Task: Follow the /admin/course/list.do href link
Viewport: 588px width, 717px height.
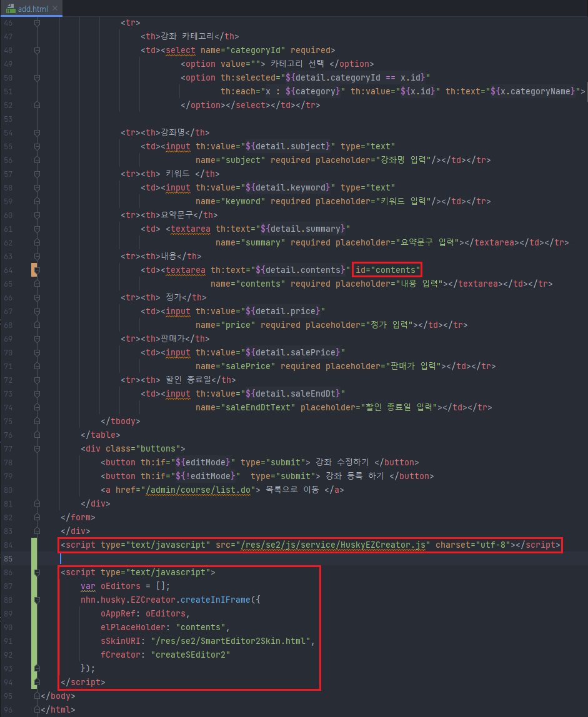Action: tap(197, 490)
